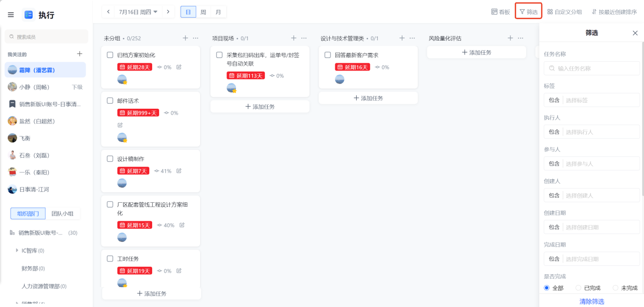
Task: Check off 设计稿制作 task
Action: tap(110, 159)
